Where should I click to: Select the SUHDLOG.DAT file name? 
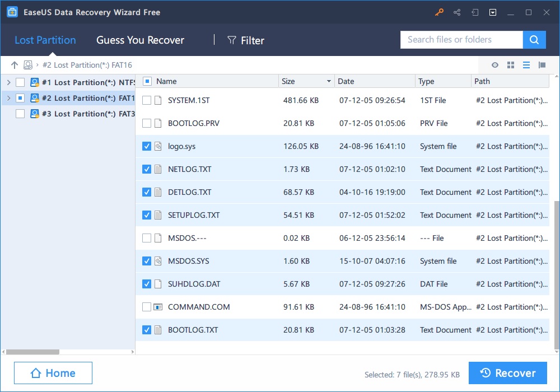194,284
